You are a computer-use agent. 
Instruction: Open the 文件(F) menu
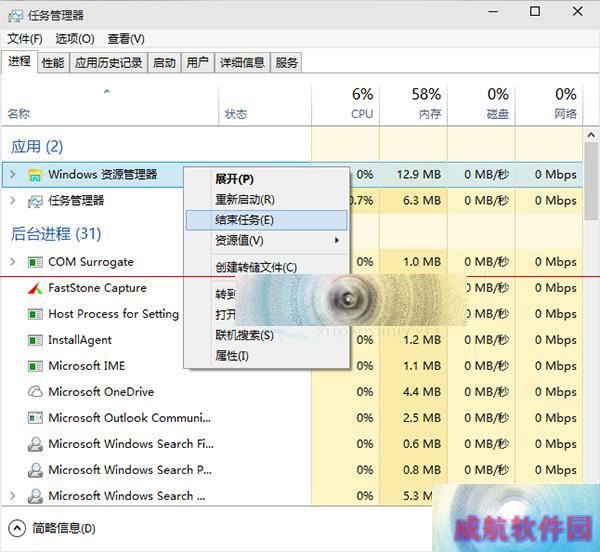tap(25, 39)
